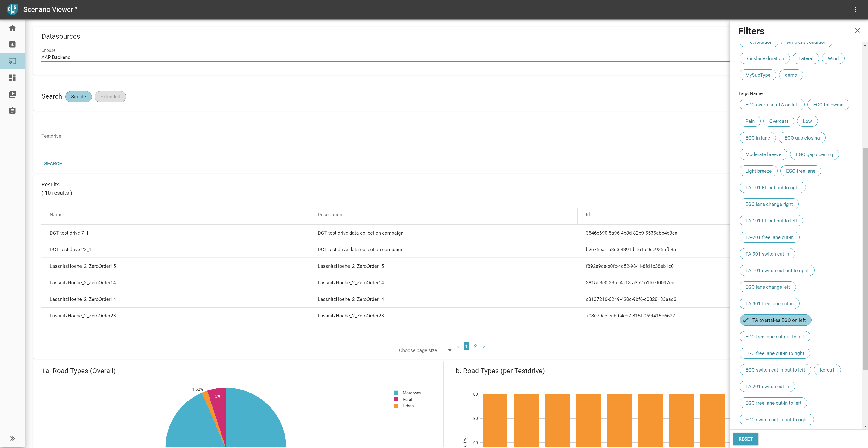Switch search mode to Extended
The width and height of the screenshot is (868, 448).
click(110, 97)
